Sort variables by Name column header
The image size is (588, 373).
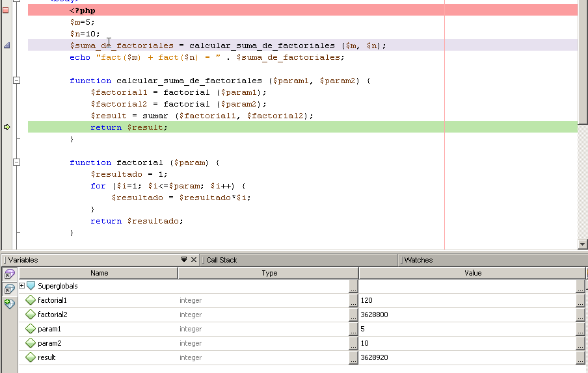point(99,273)
